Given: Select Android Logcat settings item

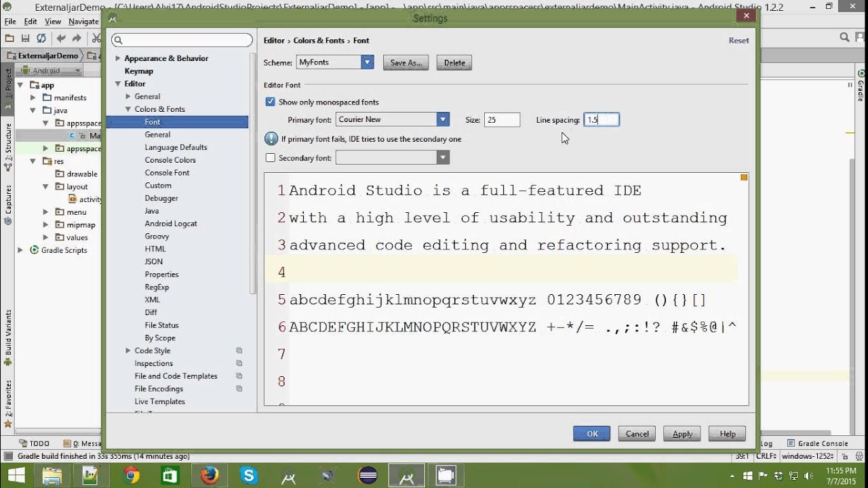Looking at the screenshot, I should coord(171,224).
